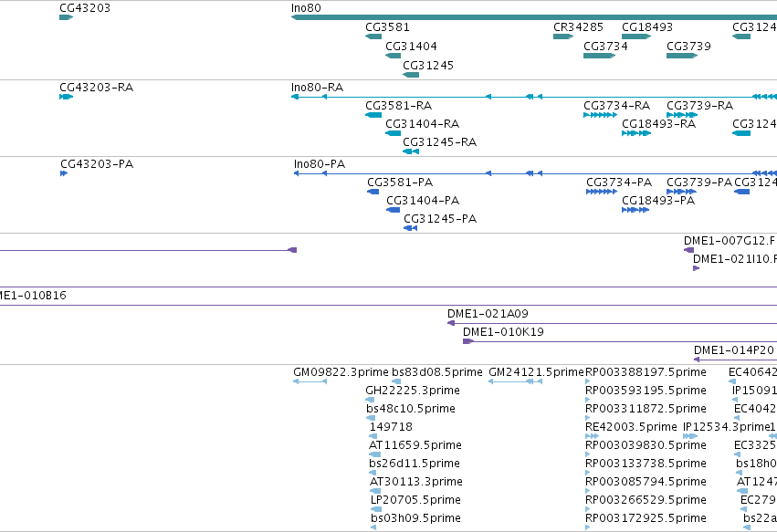The image size is (777, 532).
Task: Click the RP003085794.5prime EST label
Action: pos(646,482)
